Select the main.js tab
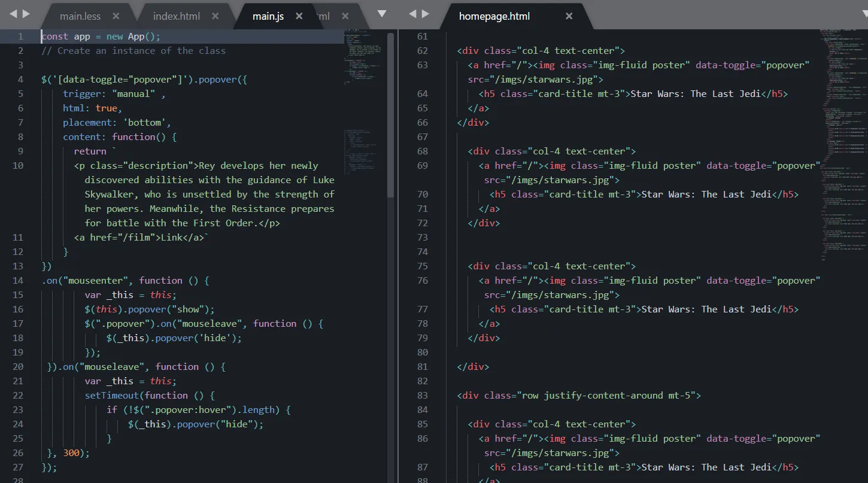868x483 pixels. tap(268, 16)
